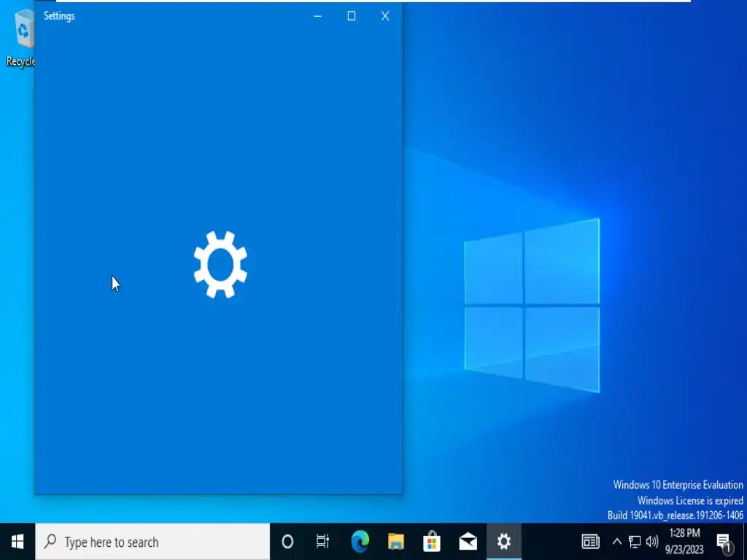747x560 pixels.
Task: Select the Settings gear taskbar button
Action: 503,542
